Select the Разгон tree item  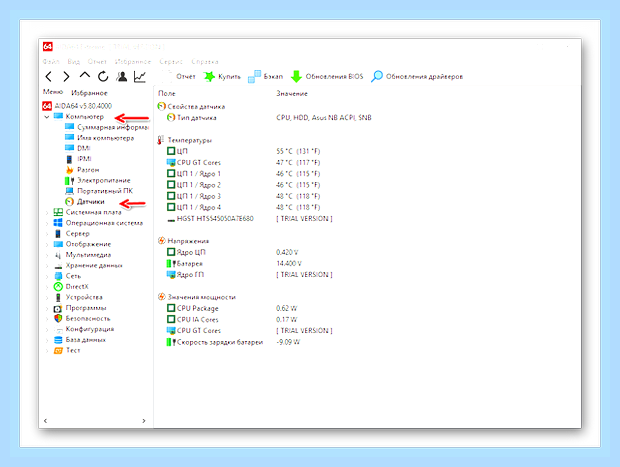coord(82,170)
